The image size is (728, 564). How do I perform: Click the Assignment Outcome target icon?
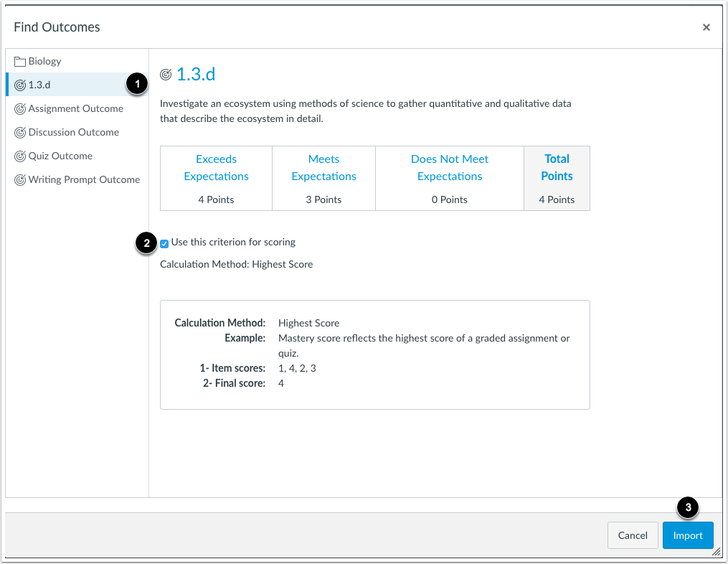point(20,109)
